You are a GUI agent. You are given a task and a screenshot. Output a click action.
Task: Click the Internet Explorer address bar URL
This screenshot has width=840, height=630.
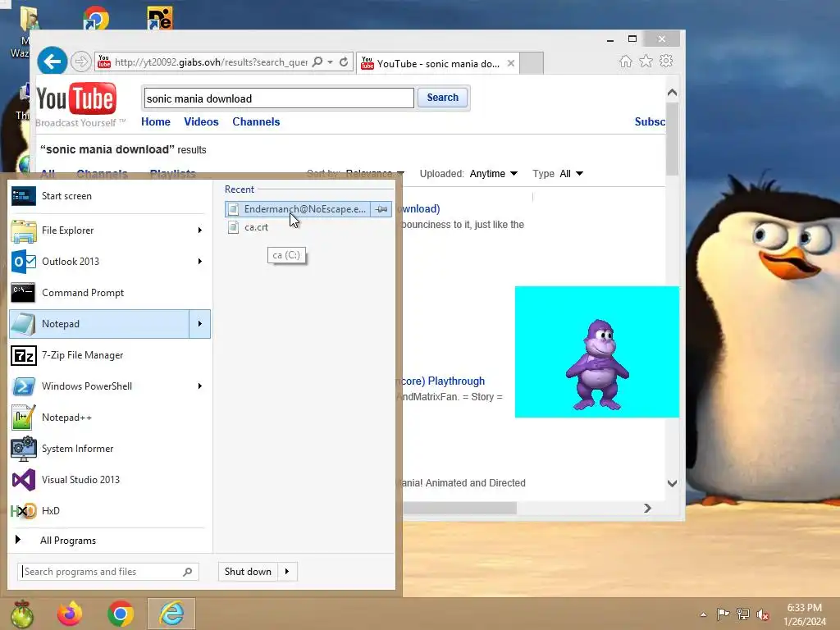[211, 62]
